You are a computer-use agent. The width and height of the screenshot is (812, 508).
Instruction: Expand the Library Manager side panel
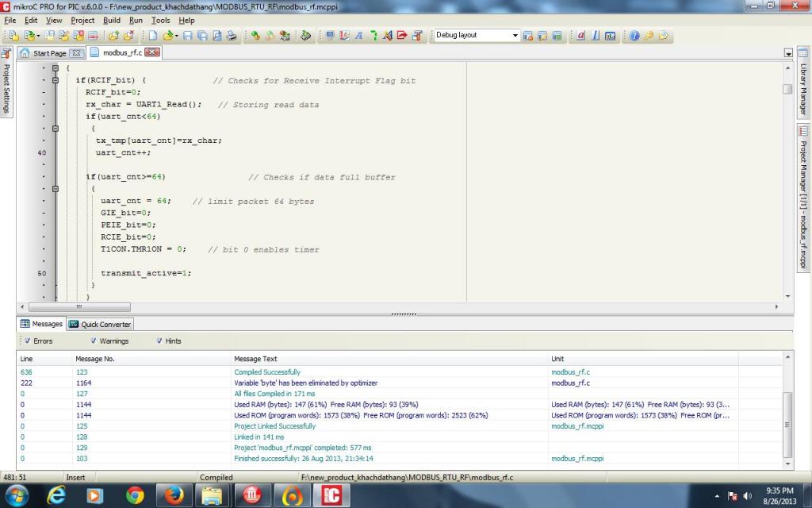coord(802,87)
